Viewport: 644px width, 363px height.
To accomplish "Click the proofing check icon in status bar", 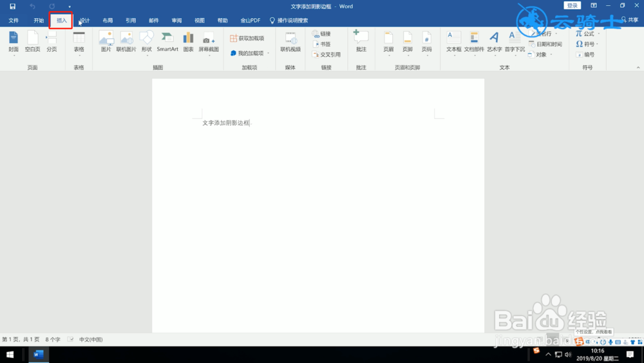I will 71,340.
